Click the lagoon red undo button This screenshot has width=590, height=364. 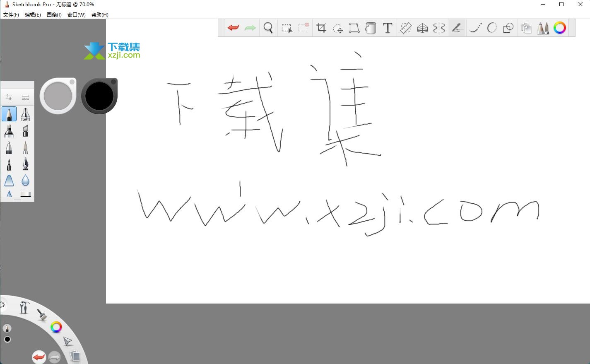tap(39, 357)
